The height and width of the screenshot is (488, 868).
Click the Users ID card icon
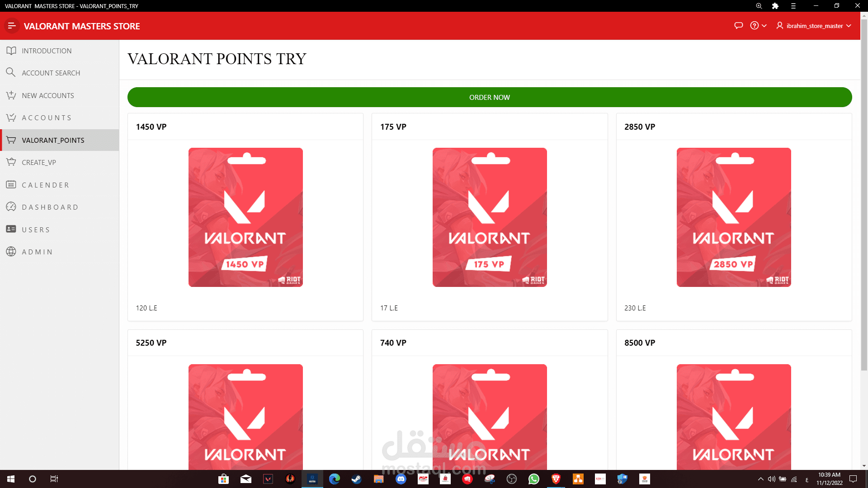click(11, 229)
